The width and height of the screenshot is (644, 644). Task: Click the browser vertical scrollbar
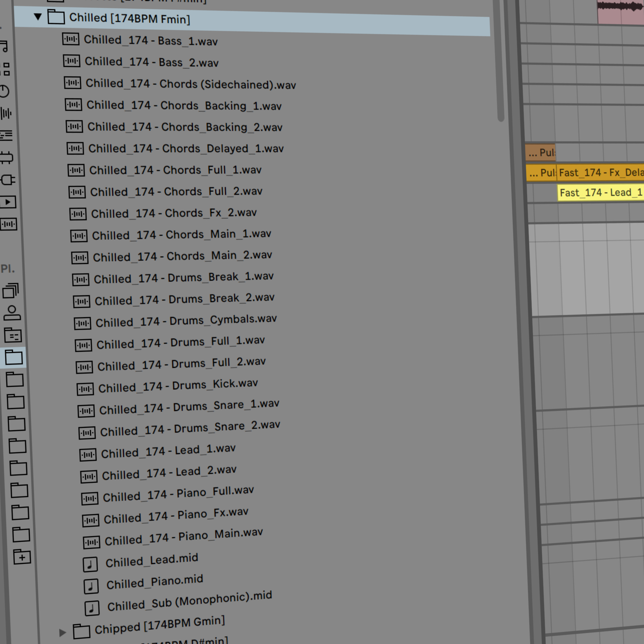pos(500,61)
